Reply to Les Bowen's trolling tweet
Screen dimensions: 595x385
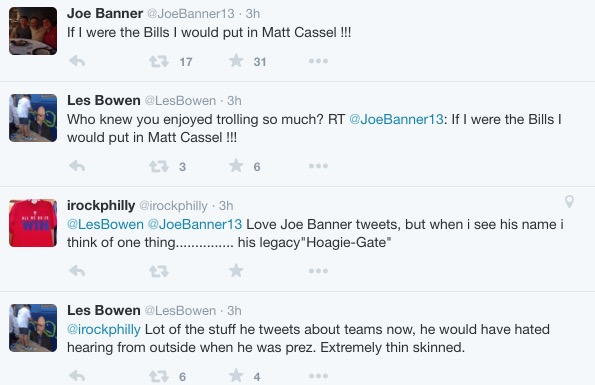pos(77,166)
